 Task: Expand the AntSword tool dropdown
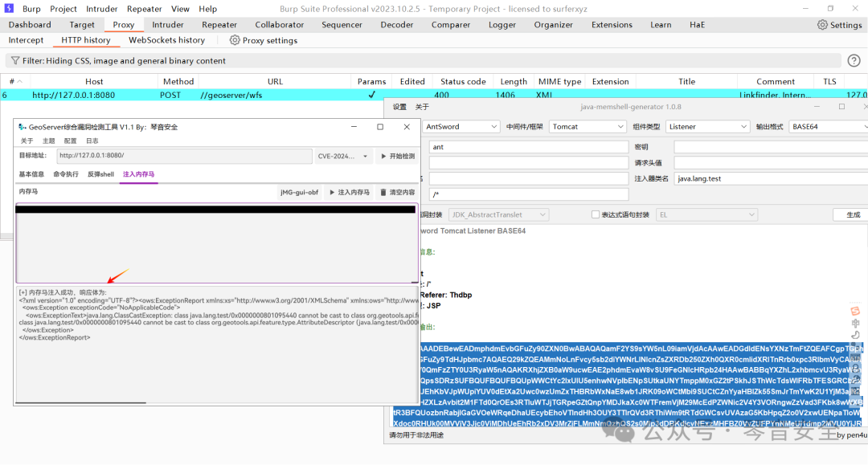click(461, 127)
